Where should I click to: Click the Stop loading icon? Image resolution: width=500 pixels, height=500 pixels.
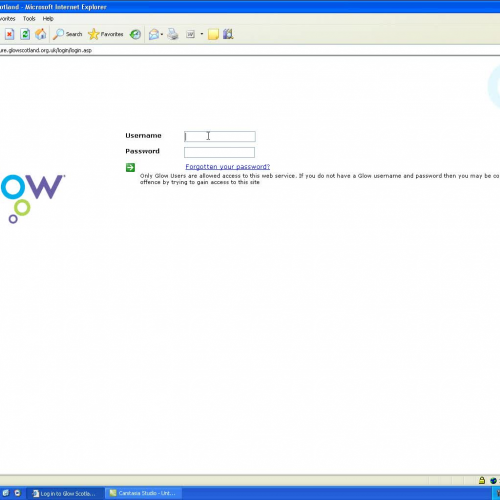click(9, 34)
